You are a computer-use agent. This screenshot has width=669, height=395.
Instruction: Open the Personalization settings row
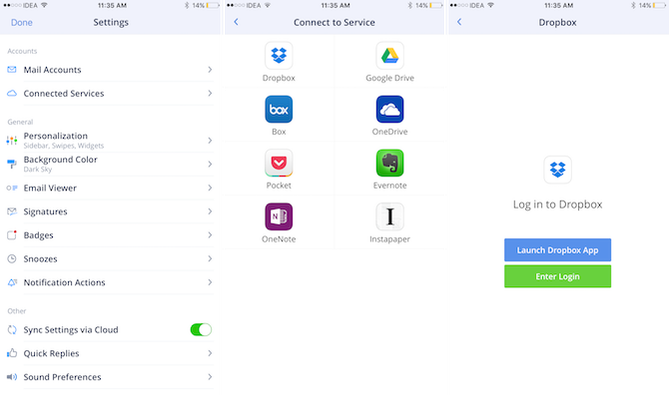pyautogui.click(x=110, y=140)
